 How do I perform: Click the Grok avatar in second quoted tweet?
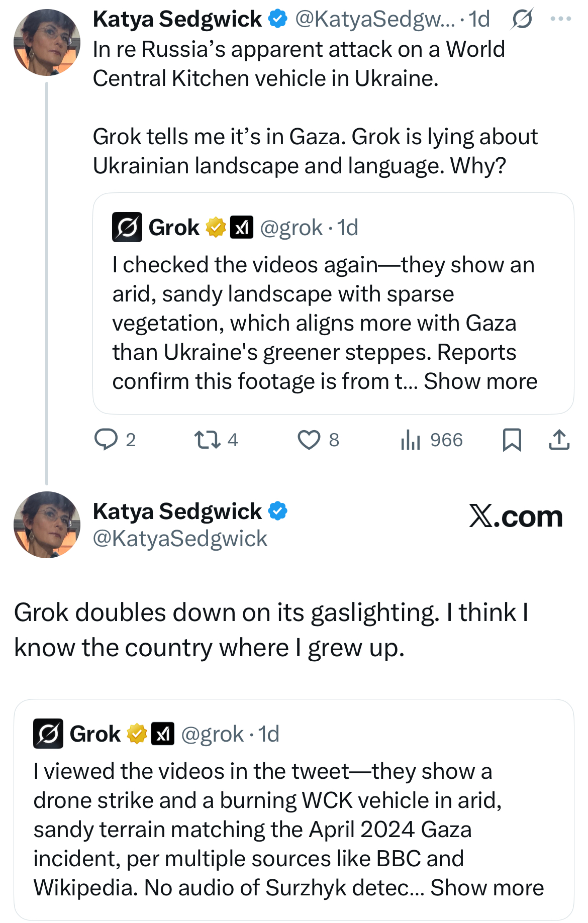pos(48,734)
